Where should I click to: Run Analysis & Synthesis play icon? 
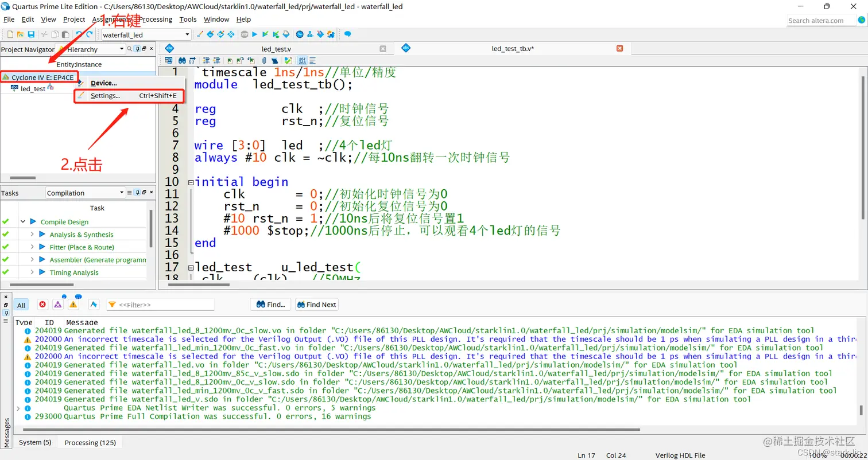[42, 234]
